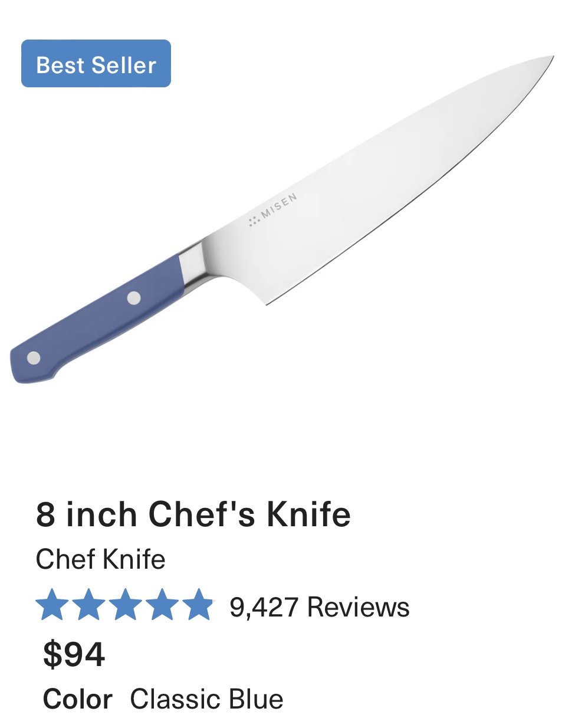This screenshot has width=575, height=728.
Task: Click the pointed tip of the knife
Action: 547,60
